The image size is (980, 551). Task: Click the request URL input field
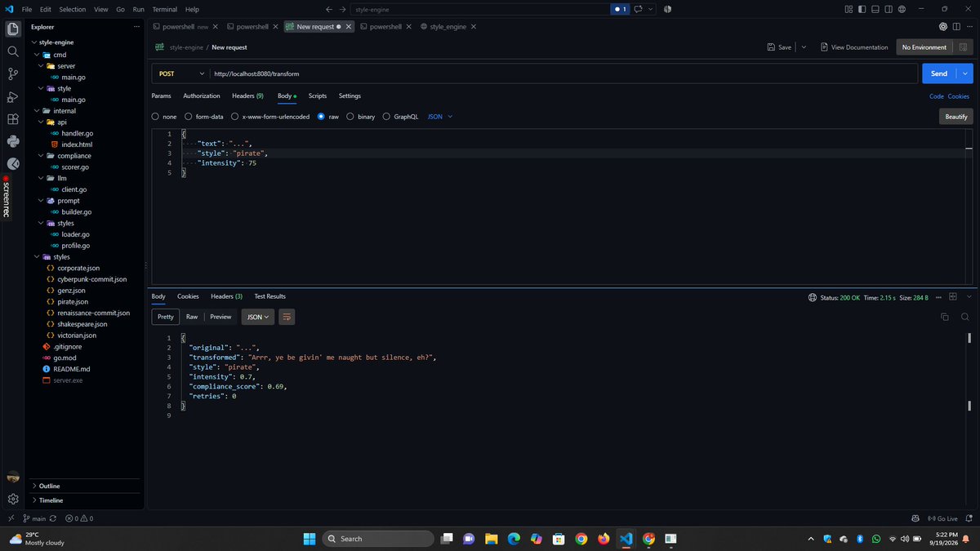point(562,73)
